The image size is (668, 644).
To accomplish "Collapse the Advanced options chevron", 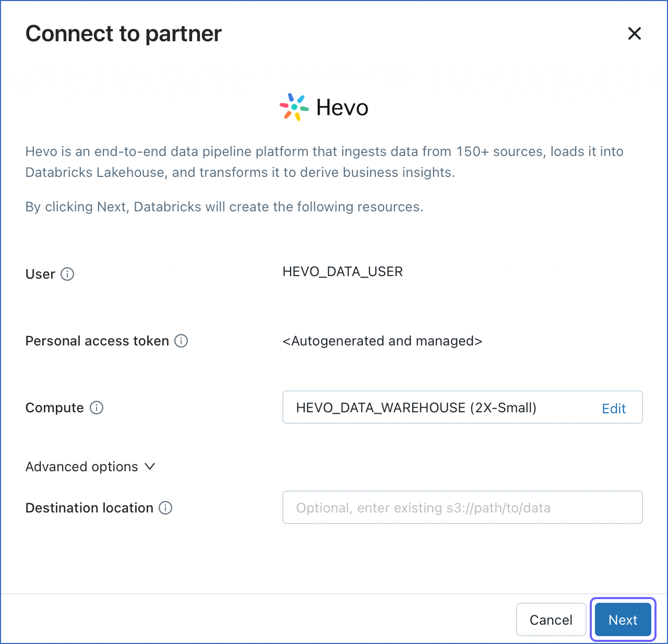I will coord(150,467).
